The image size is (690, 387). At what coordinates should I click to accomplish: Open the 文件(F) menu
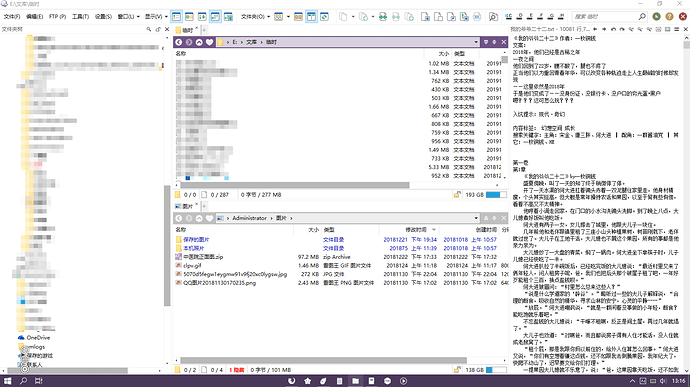(11, 17)
